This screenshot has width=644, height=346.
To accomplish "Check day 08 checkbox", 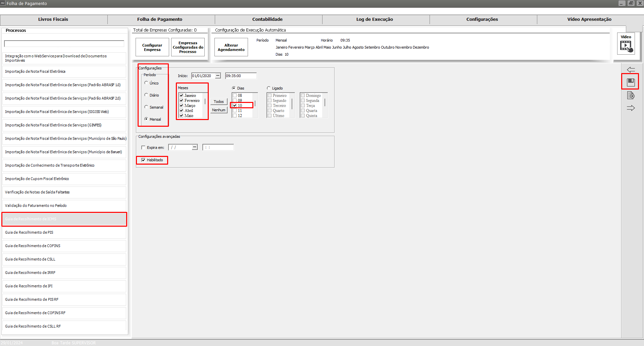I will click(235, 96).
